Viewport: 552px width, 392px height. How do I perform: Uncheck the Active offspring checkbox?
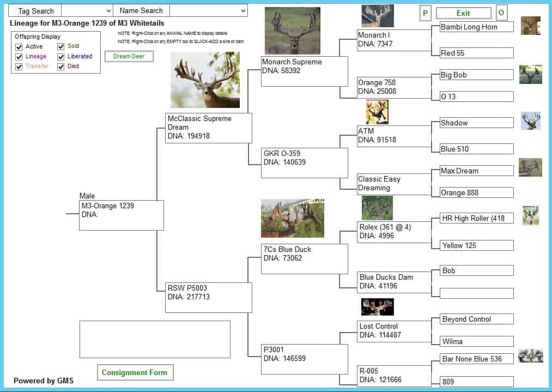tap(19, 47)
